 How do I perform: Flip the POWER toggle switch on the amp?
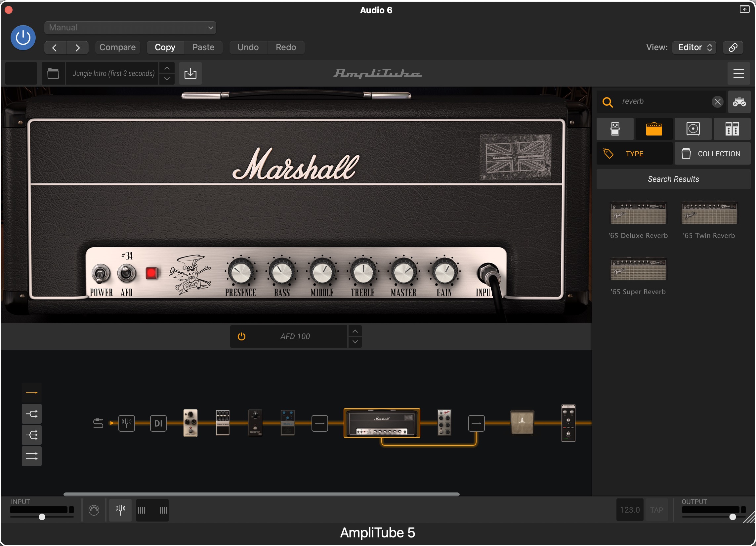coord(101,274)
